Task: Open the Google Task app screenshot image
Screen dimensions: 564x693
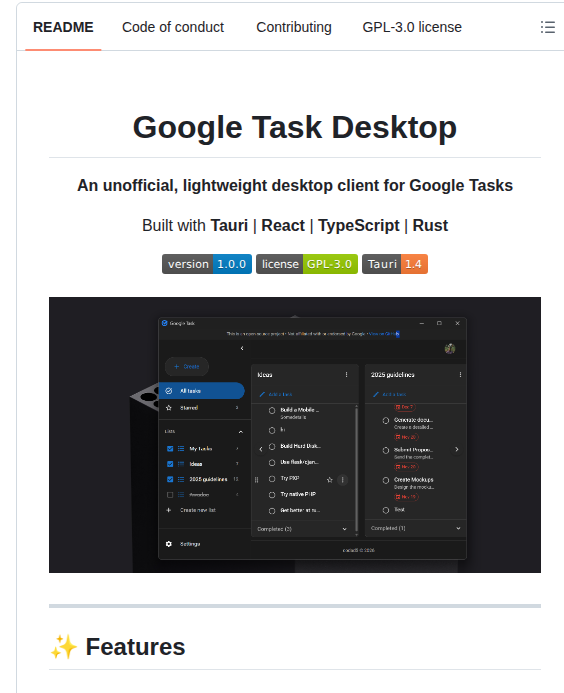Action: coord(295,435)
